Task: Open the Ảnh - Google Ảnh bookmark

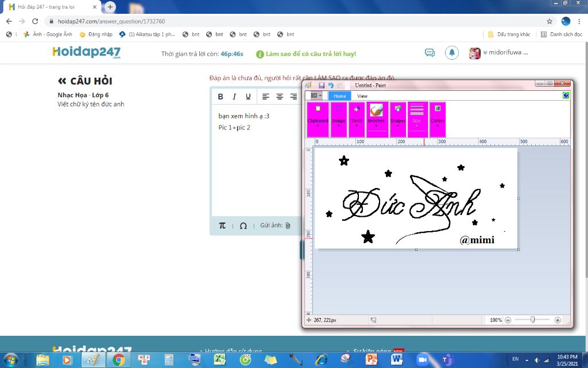Action: tap(48, 34)
